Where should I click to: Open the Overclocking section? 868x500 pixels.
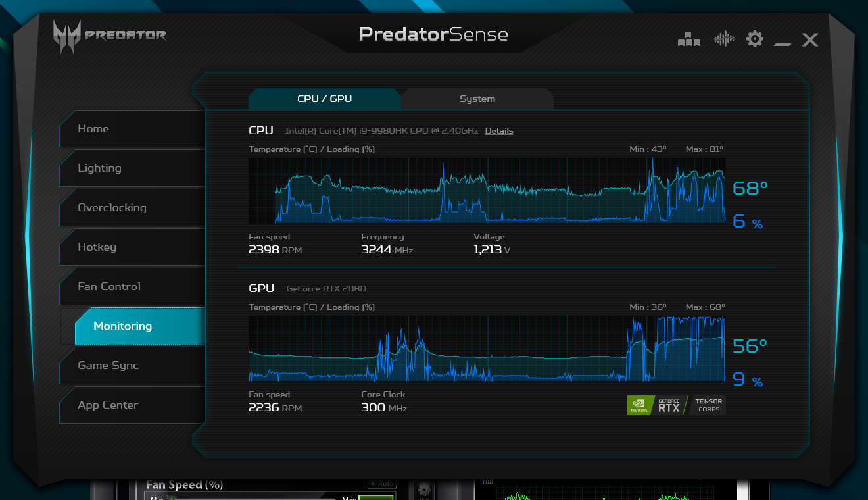tap(132, 207)
